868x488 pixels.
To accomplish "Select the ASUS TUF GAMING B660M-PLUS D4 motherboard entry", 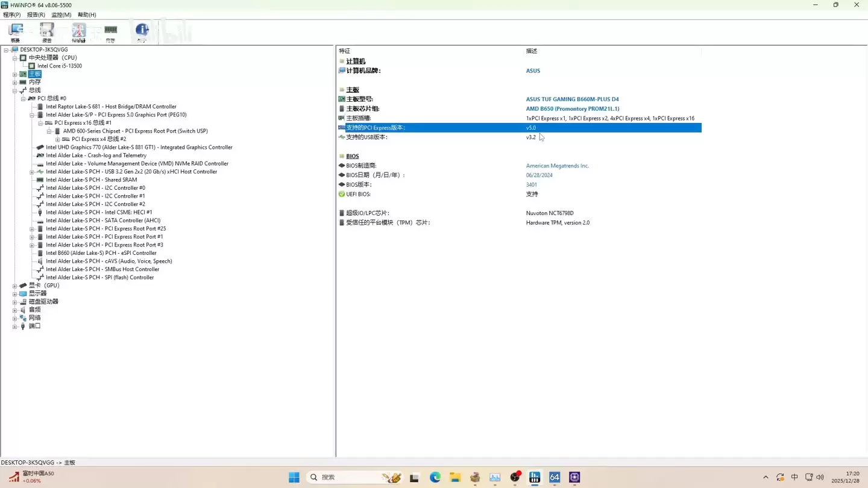I will pos(572,99).
